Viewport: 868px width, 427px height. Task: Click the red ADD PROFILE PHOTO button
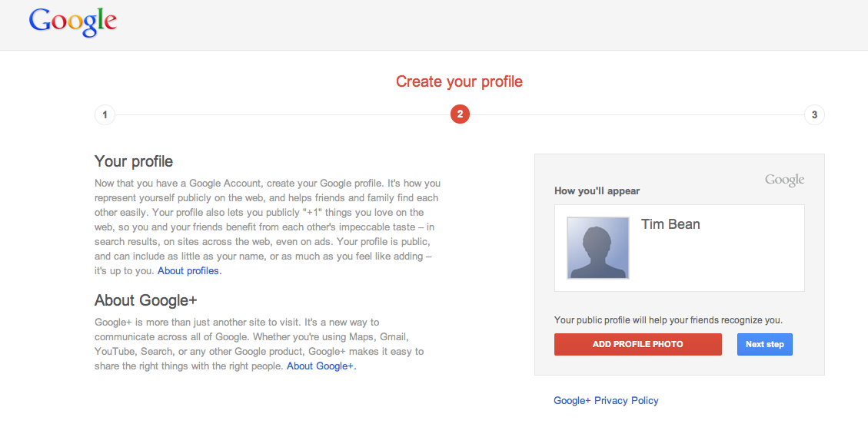pyautogui.click(x=637, y=344)
